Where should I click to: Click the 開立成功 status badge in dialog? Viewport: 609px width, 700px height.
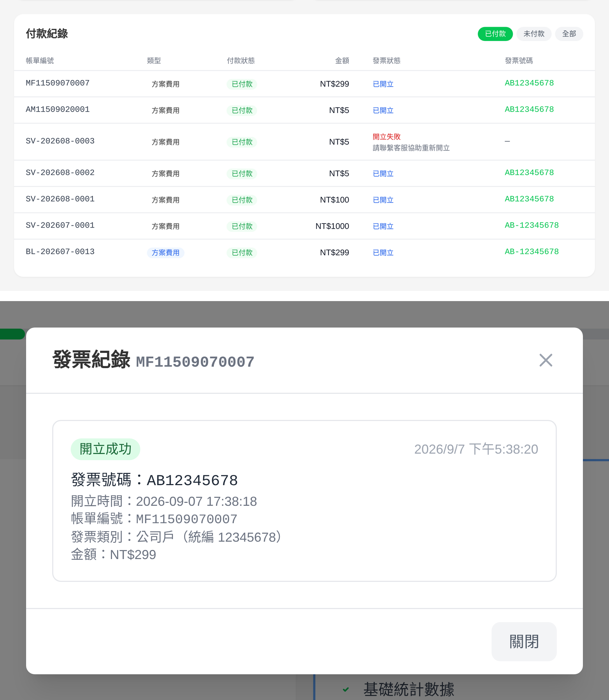click(x=105, y=449)
